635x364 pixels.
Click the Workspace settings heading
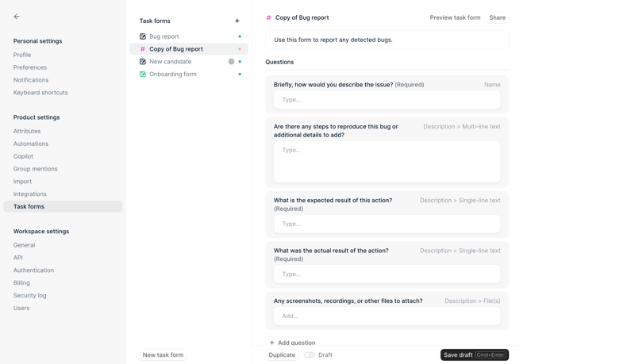tap(41, 231)
